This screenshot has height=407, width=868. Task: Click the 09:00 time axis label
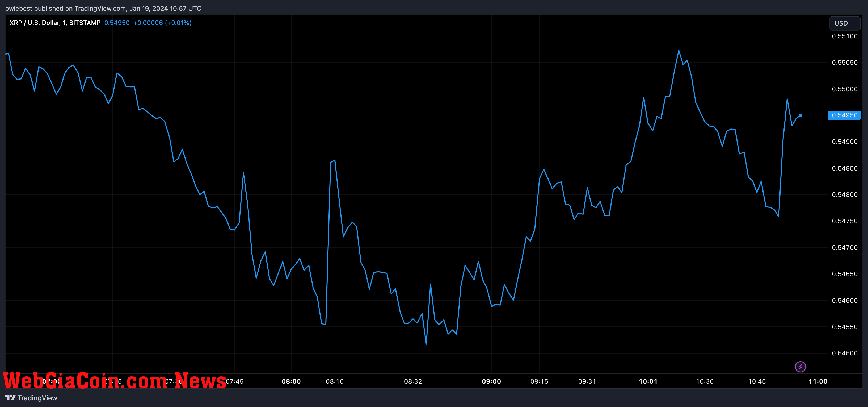pos(491,381)
